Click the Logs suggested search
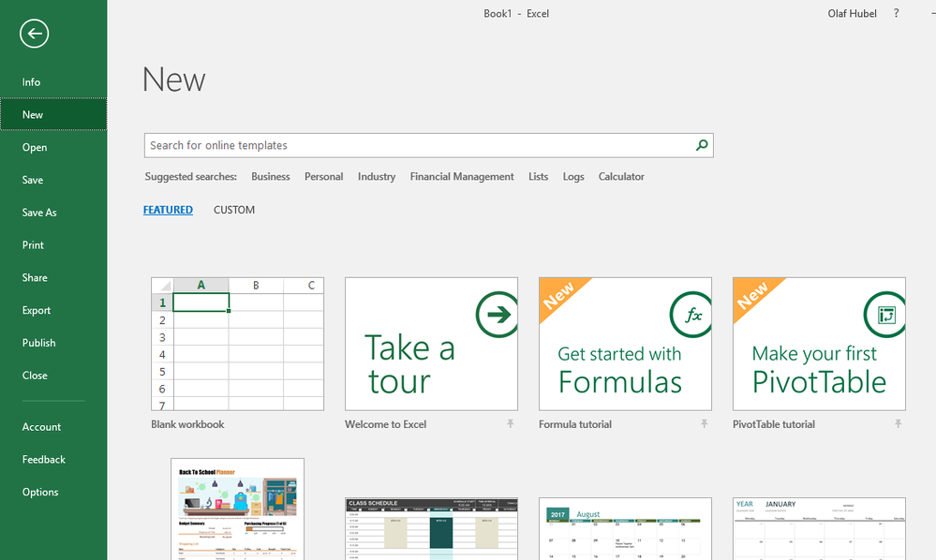Screen dimensions: 936x560 573,177
